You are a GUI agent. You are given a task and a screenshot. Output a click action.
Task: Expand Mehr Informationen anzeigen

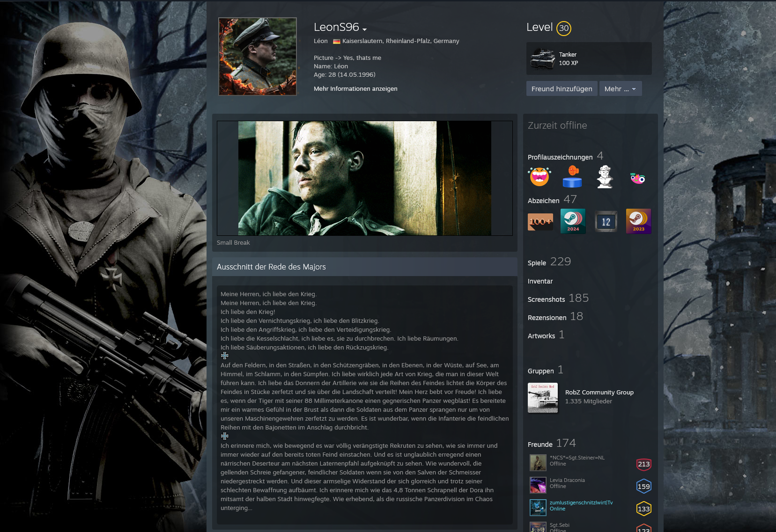[355, 89]
